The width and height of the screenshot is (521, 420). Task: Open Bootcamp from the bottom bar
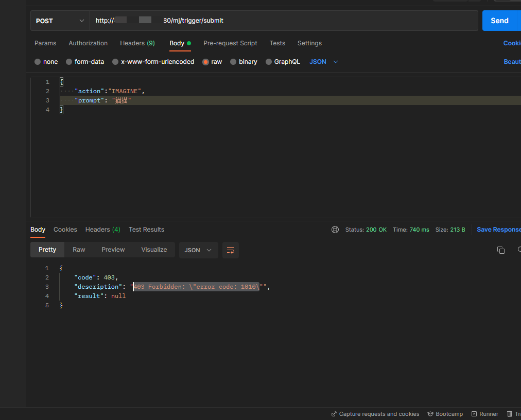445,414
